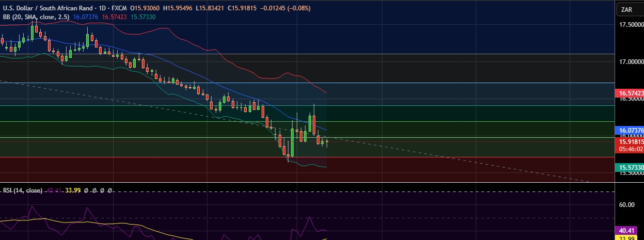The width and height of the screenshot is (644, 240).
Task: Click the 17.00000 price scale label
Action: tap(630, 62)
